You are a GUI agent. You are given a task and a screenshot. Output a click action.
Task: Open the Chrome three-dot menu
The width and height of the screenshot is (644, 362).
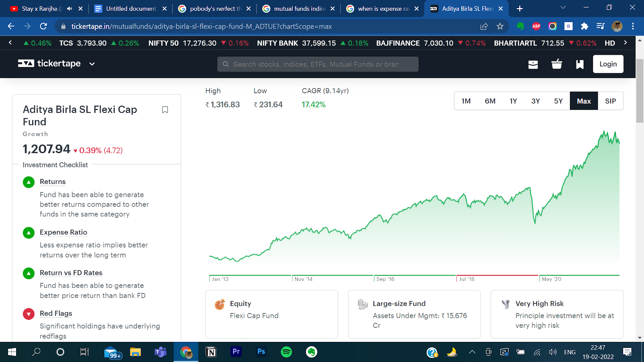(633, 26)
